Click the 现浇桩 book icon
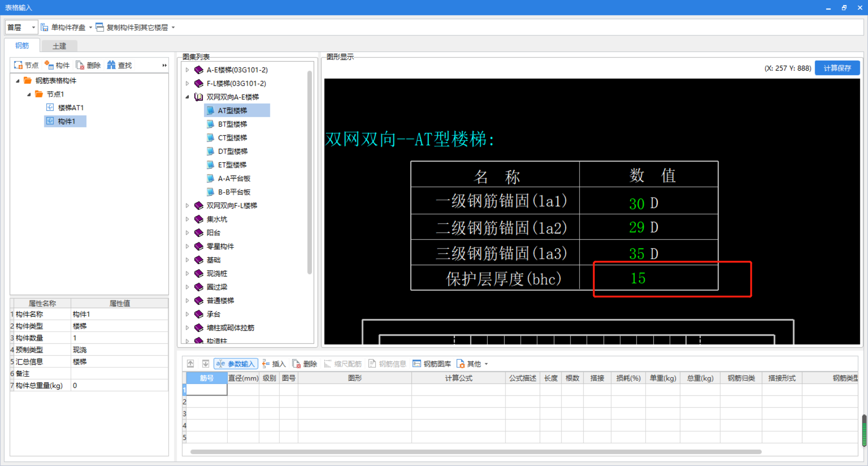 (x=198, y=273)
